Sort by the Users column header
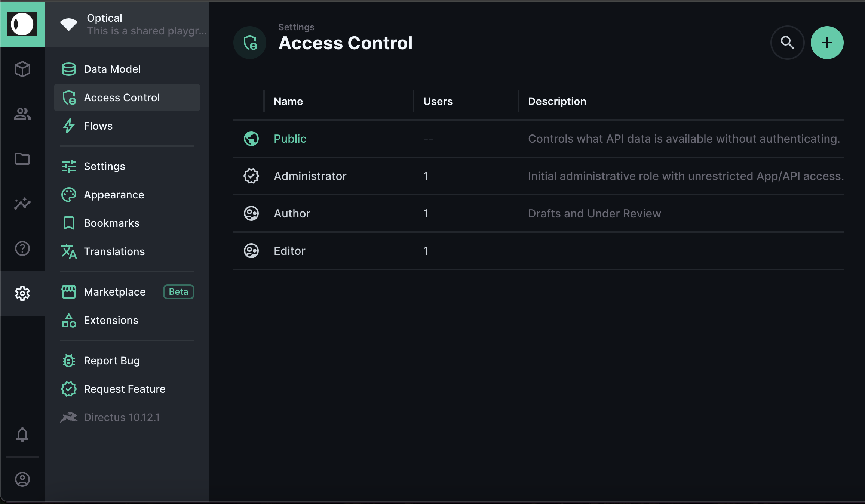 [x=438, y=101]
